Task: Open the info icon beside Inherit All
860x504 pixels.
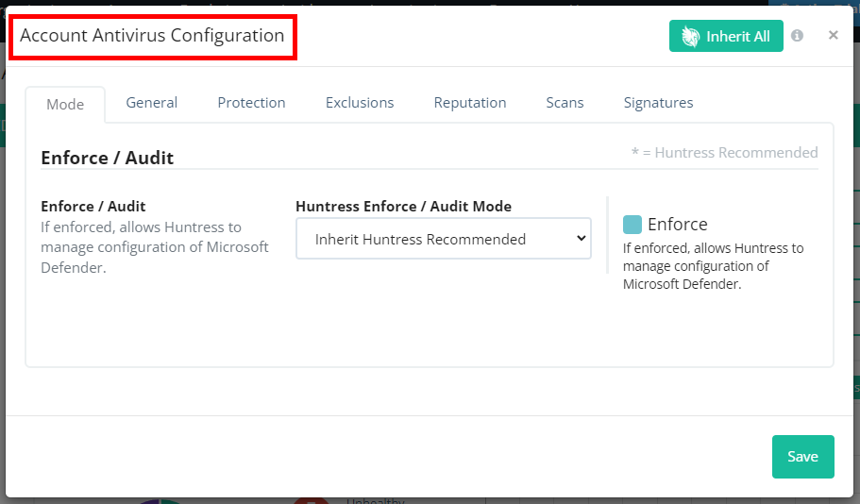Action: 797,36
